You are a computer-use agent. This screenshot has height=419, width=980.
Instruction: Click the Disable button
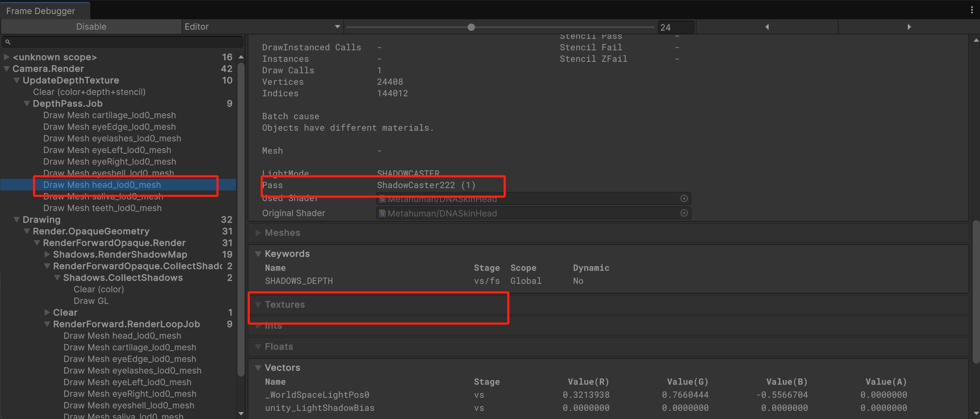pyautogui.click(x=91, y=26)
